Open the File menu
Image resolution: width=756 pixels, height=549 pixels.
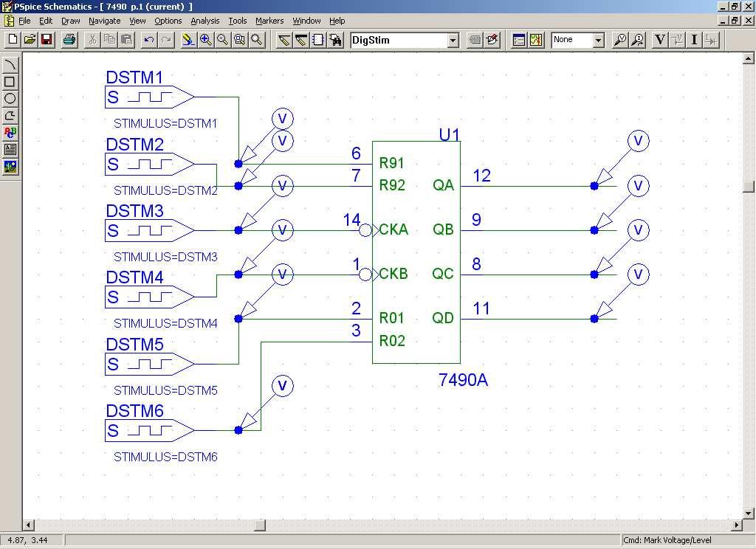pyautogui.click(x=24, y=21)
